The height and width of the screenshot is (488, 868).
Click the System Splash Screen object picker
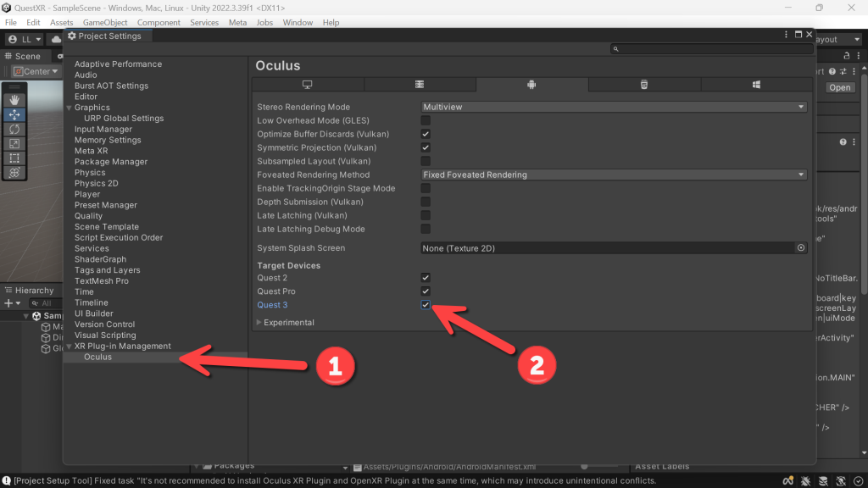[x=801, y=248]
